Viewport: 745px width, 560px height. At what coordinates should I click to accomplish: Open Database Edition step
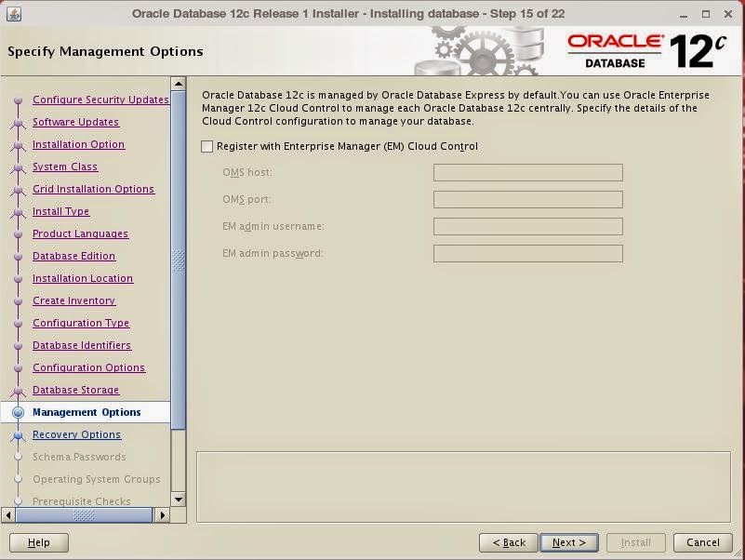pyautogui.click(x=73, y=256)
